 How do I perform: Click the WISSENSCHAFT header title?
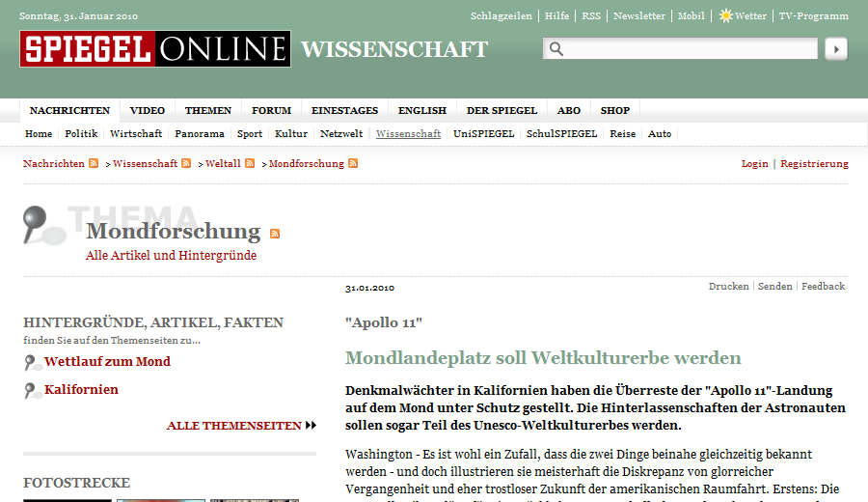pyautogui.click(x=394, y=49)
